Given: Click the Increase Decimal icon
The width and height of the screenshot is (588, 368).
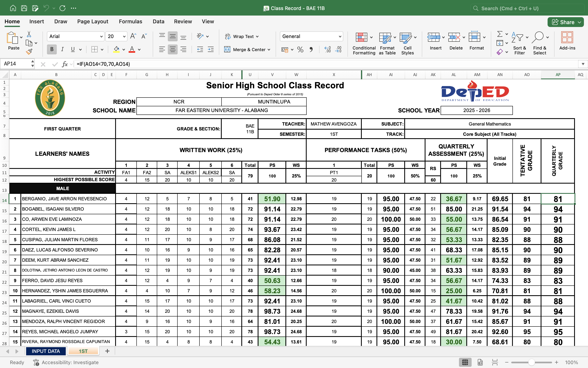Looking at the screenshot, I should coord(327,50).
